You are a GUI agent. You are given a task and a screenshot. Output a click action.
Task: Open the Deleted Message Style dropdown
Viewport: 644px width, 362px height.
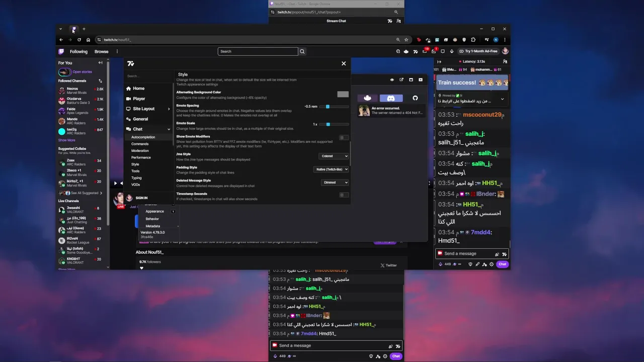click(335, 183)
